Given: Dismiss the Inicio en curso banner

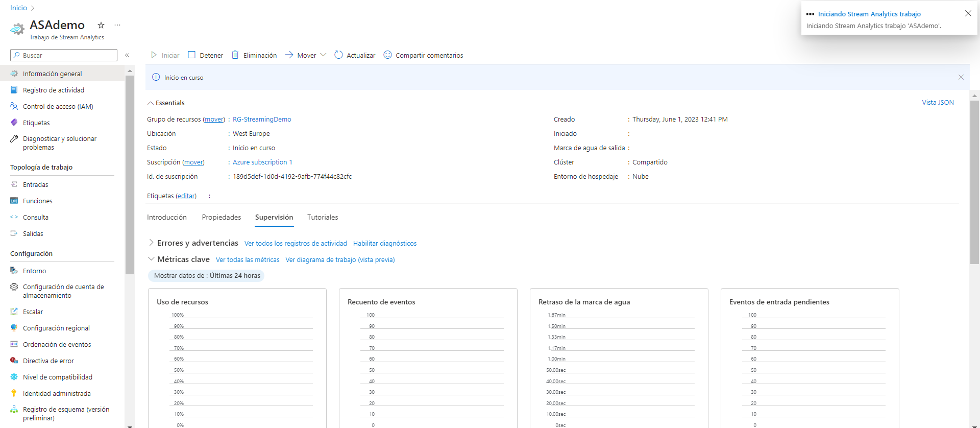Looking at the screenshot, I should coord(961,77).
